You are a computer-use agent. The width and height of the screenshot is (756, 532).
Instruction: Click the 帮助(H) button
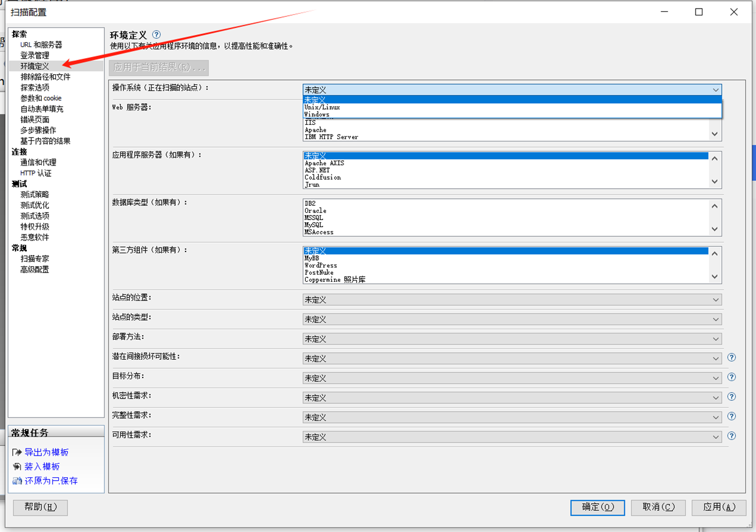pos(41,507)
